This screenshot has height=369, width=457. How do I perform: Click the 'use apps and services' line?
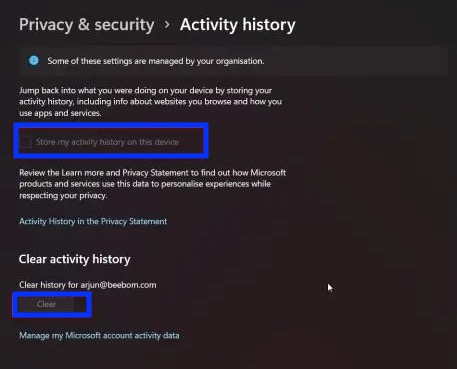(x=60, y=113)
